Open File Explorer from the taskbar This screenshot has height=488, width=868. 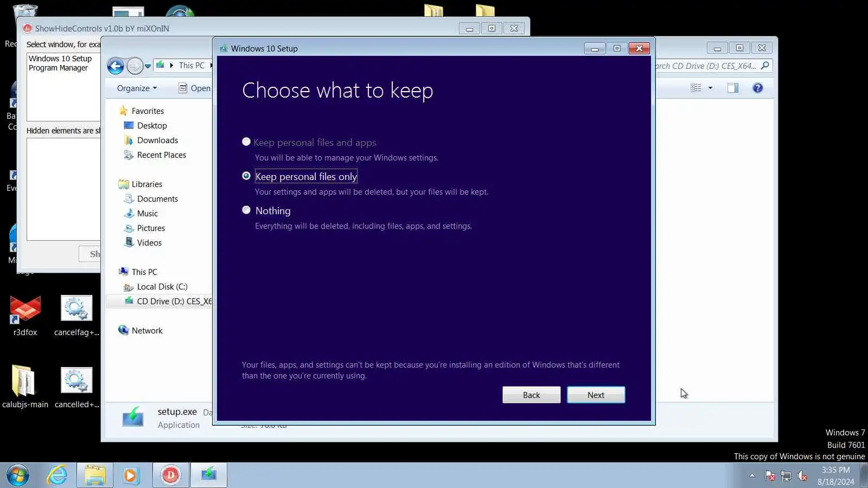coord(95,476)
